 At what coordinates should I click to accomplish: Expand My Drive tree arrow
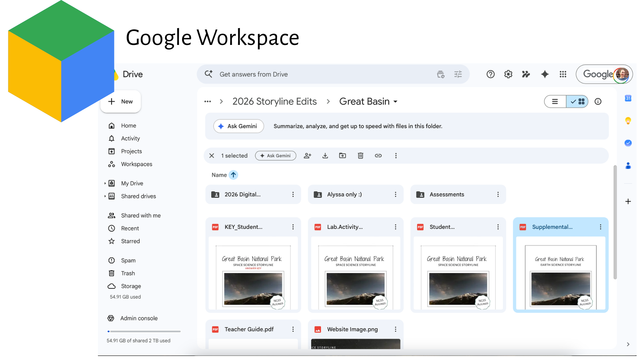pyautogui.click(x=105, y=183)
